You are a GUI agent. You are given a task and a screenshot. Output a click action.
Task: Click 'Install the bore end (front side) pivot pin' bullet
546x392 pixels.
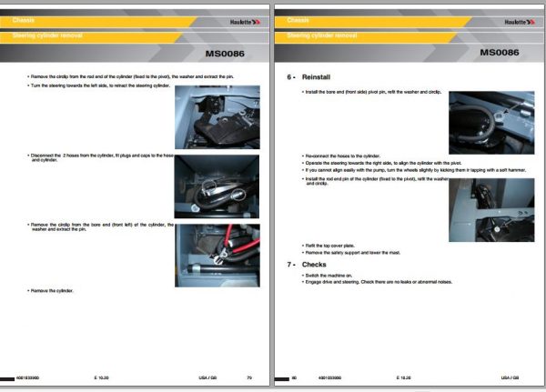pos(372,92)
